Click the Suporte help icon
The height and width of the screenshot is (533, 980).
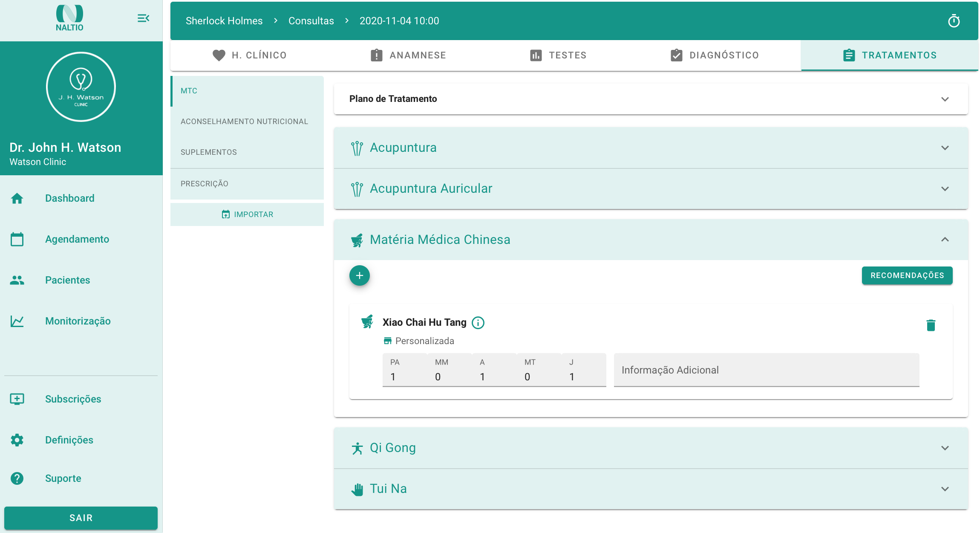coord(17,478)
